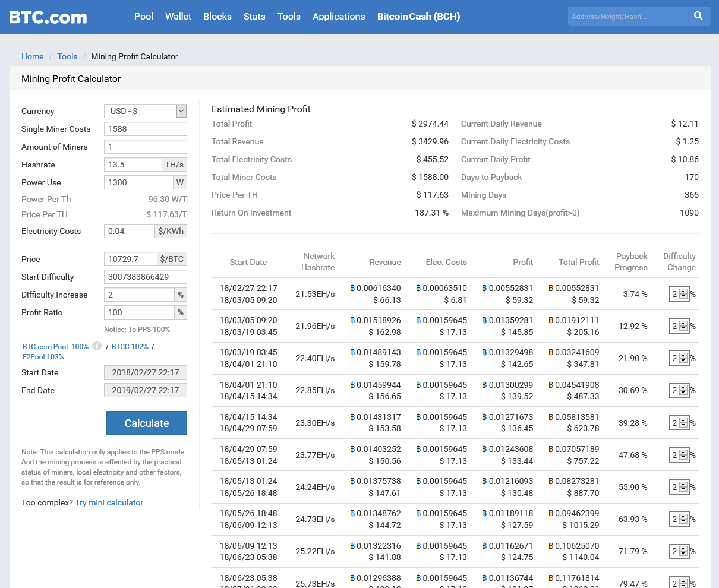The width and height of the screenshot is (719, 588).
Task: Open the BTCC 102% pool link
Action: coord(130,346)
